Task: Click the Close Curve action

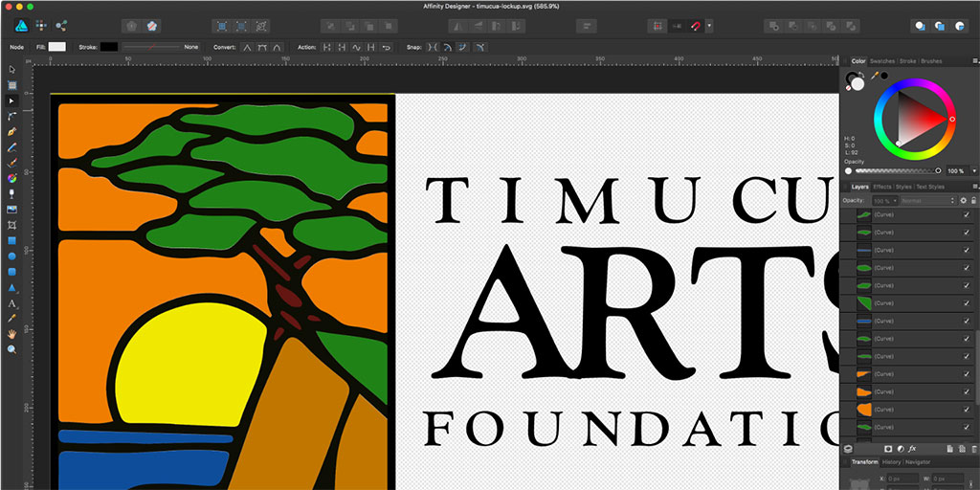Action: pos(342,47)
